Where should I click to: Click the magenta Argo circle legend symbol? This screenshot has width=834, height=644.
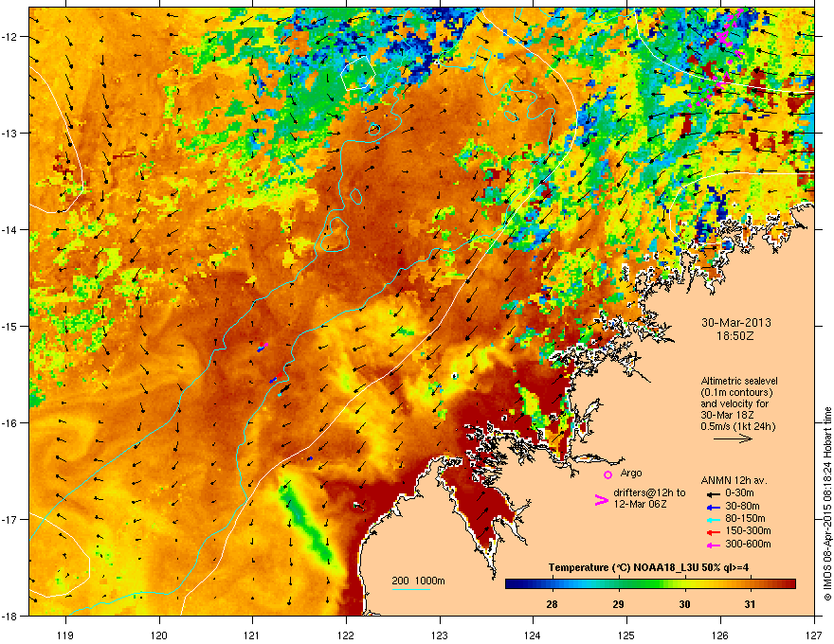point(607,474)
